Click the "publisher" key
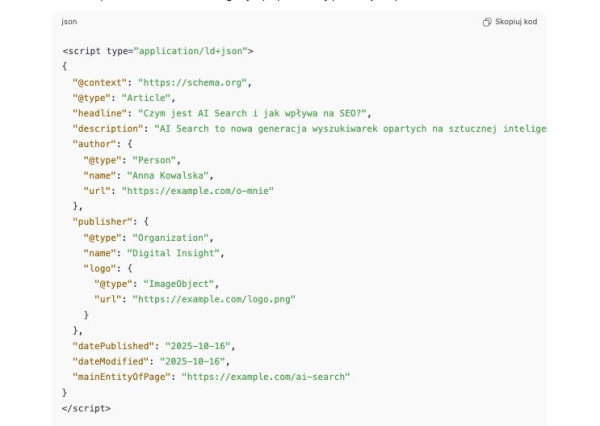 click(x=101, y=221)
